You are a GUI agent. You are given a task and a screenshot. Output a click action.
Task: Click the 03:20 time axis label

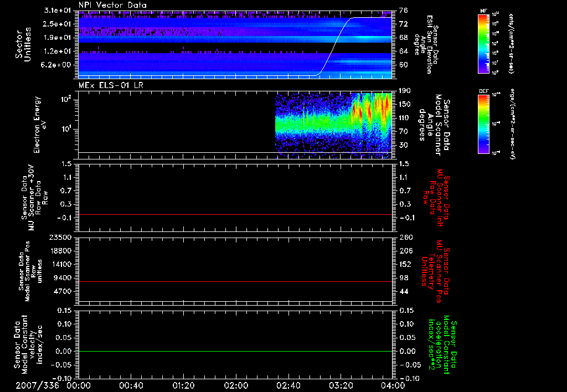(x=341, y=385)
